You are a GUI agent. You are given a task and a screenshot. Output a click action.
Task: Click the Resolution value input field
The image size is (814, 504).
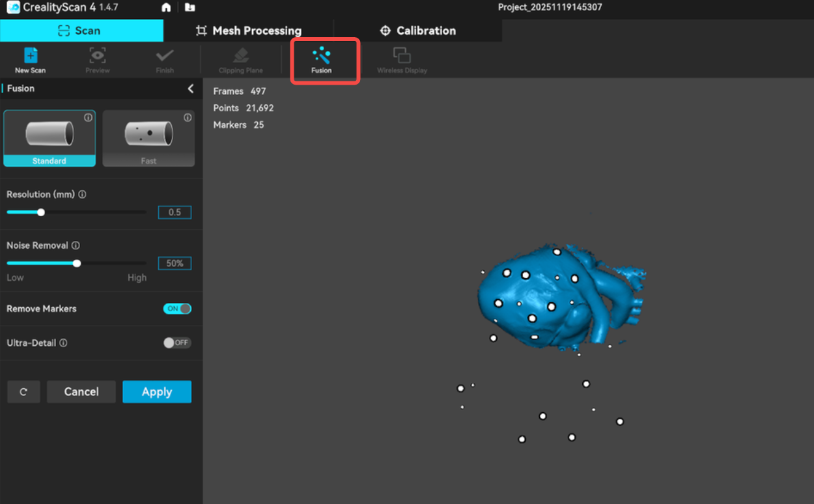pos(175,212)
